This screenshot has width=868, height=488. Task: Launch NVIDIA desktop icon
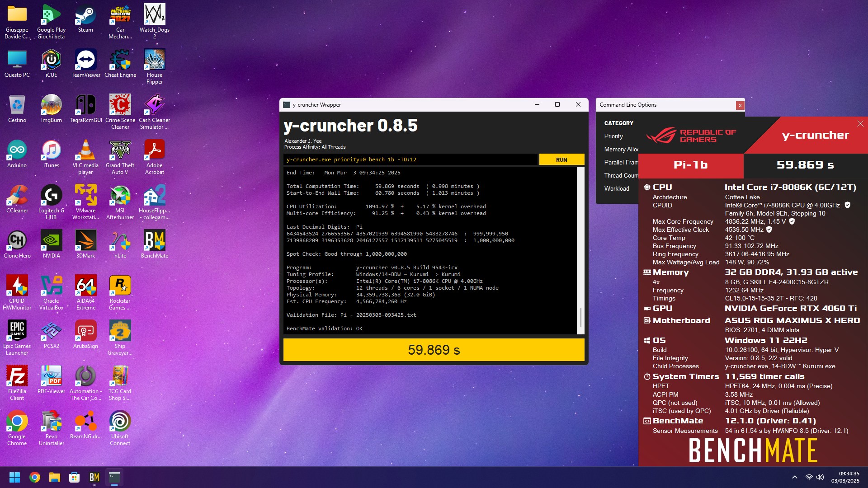click(x=51, y=244)
